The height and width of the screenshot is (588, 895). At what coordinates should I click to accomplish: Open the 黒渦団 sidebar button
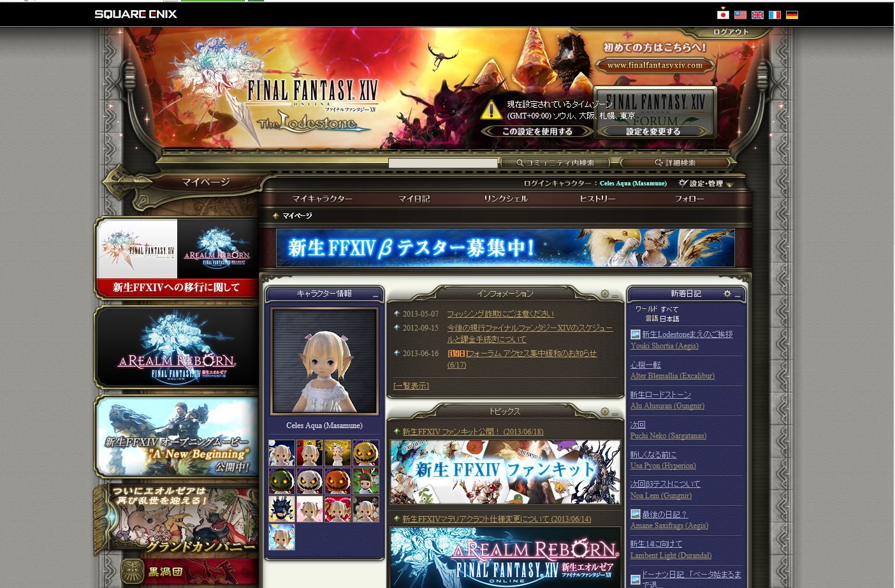click(189, 572)
